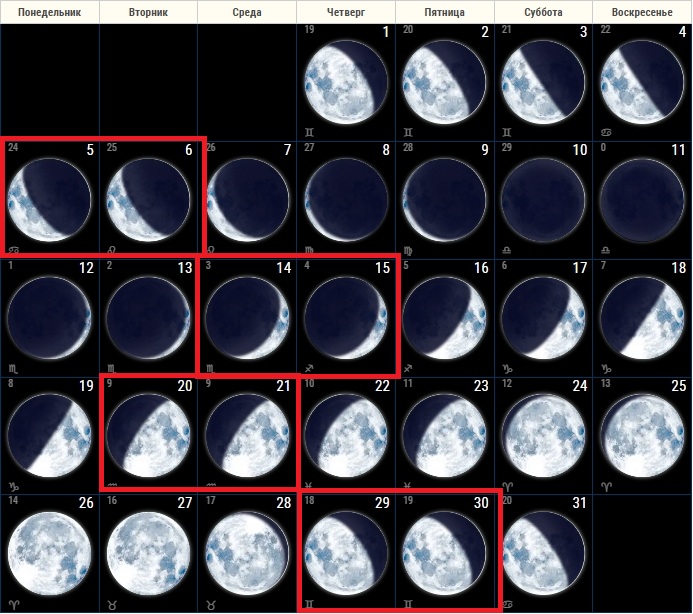Click lunar day number 14 beside date 26

point(13,500)
